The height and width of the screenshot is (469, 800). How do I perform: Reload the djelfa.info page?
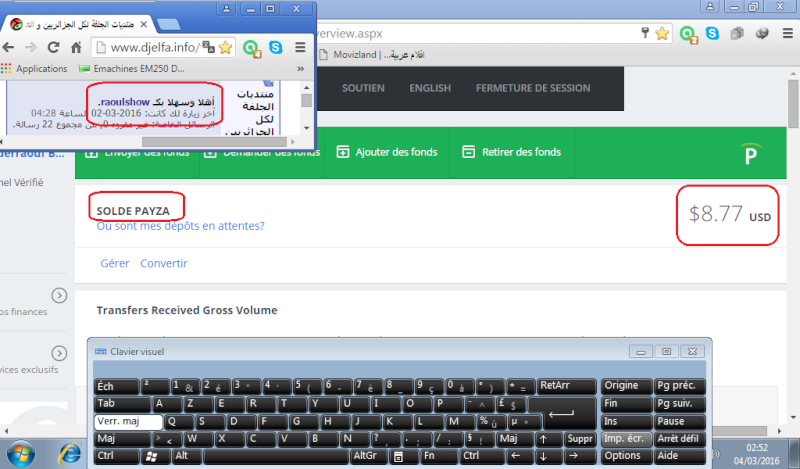(53, 47)
